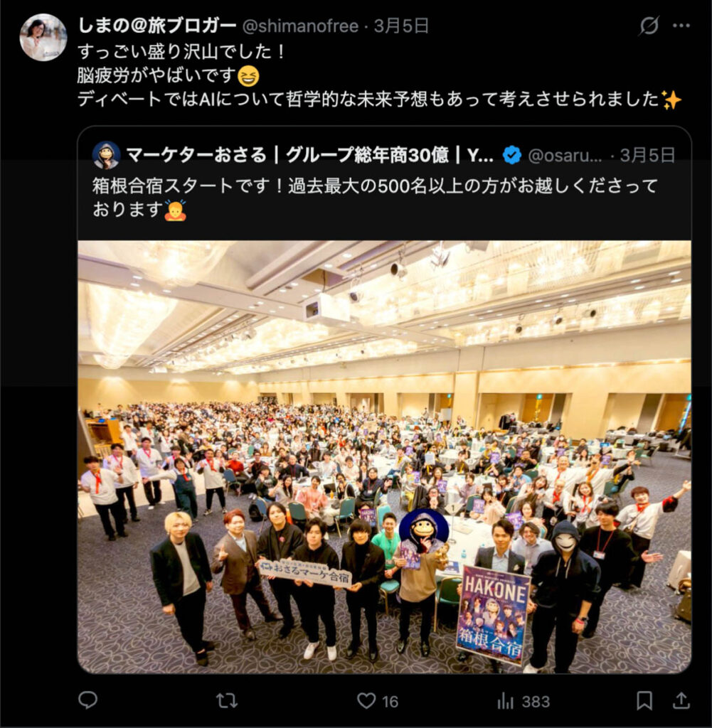Screen dimensions: 712x728
Task: Open しまの@旅ブロガー profile avatar
Action: point(43,37)
